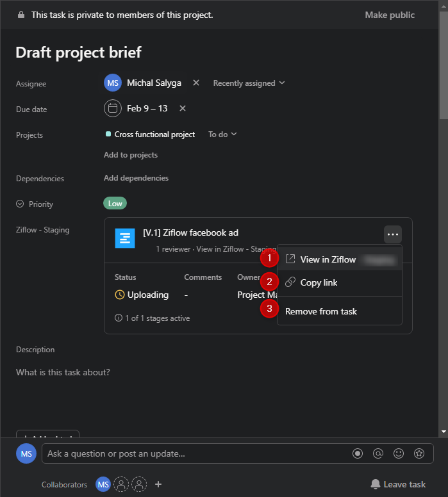Click the record video icon in comment box
The image size is (448, 497).
(358, 453)
